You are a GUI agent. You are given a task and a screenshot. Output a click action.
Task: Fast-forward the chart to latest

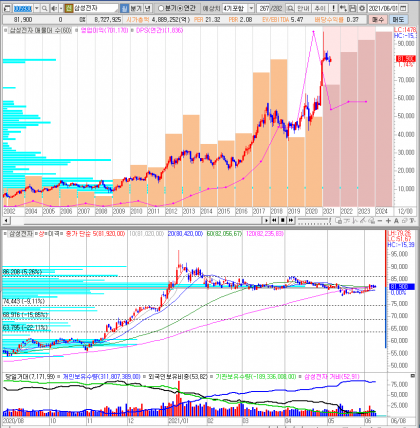(x=291, y=220)
